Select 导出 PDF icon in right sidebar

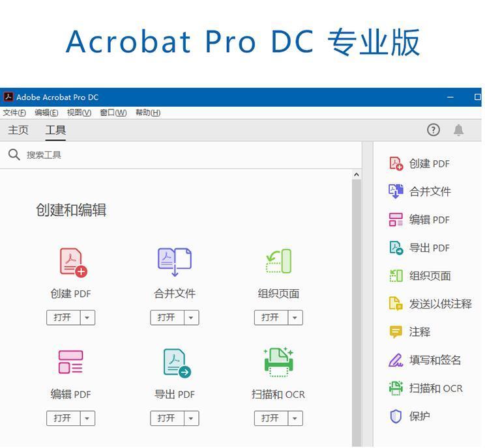tap(396, 247)
